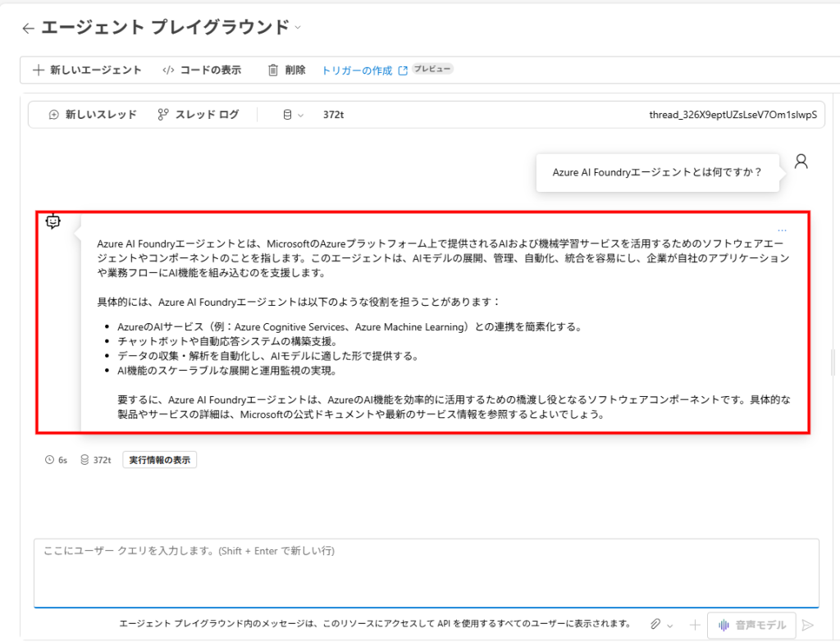The image size is (840, 642).
Task: Start a new thread with 新しいスレッド
Action: point(93,115)
